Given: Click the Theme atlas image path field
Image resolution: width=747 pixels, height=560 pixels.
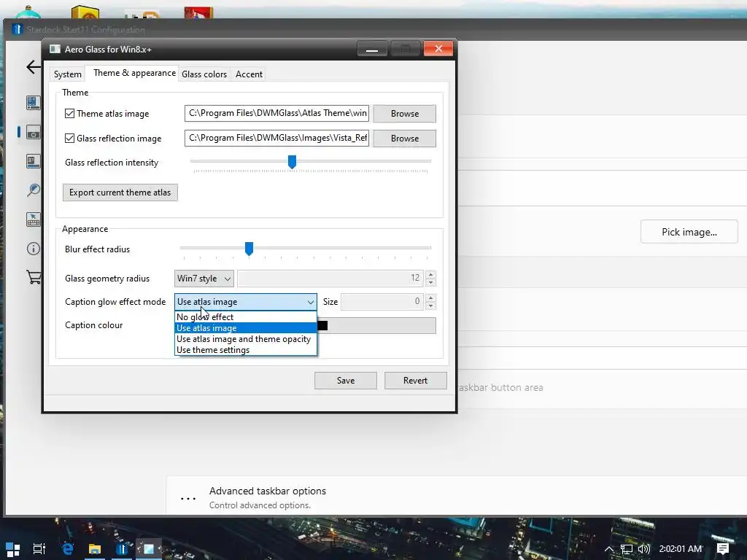Looking at the screenshot, I should 276,113.
